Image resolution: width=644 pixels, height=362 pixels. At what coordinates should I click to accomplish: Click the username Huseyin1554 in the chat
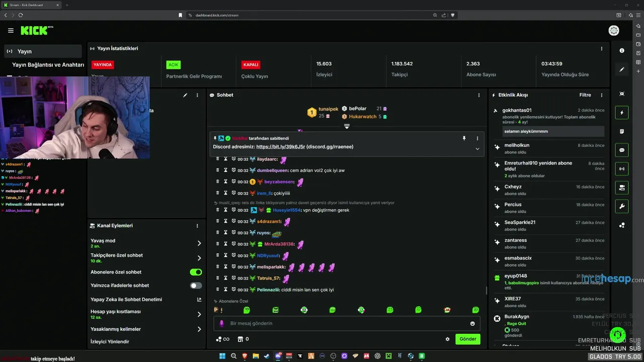[x=287, y=210]
